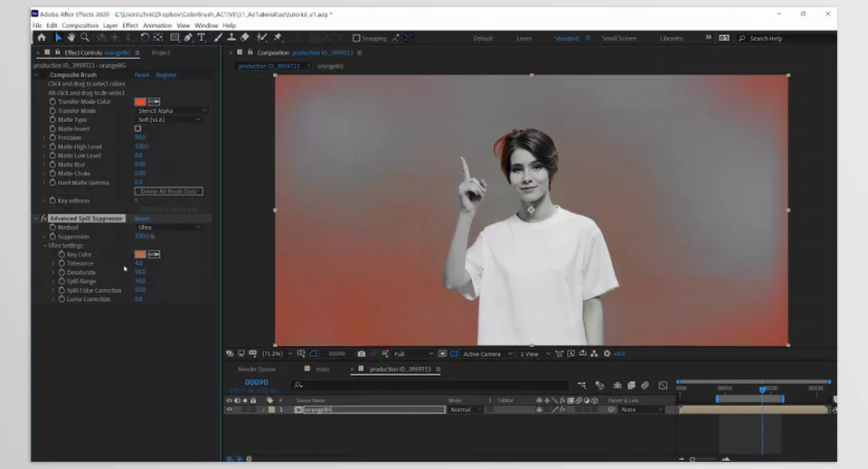
Task: Open the layer blending Mode dropdown Normal
Action: click(x=465, y=410)
